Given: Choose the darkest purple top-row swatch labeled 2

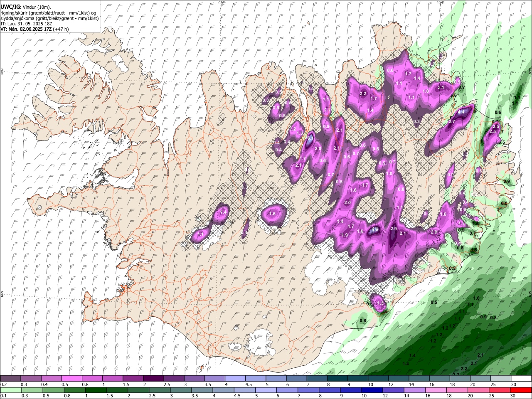Looking at the screenshot, I should [x=153, y=379].
